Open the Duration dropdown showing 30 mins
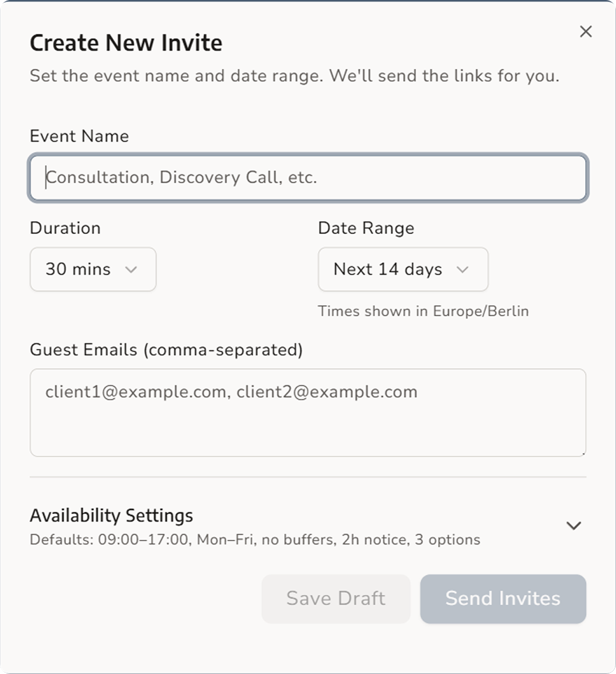 (x=92, y=270)
